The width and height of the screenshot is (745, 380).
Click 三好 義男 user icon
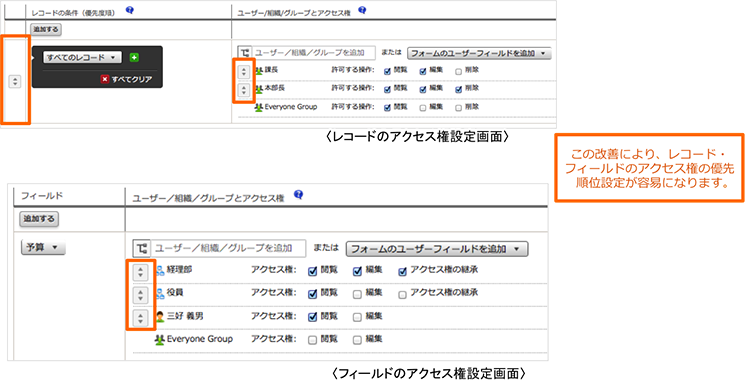(x=160, y=316)
